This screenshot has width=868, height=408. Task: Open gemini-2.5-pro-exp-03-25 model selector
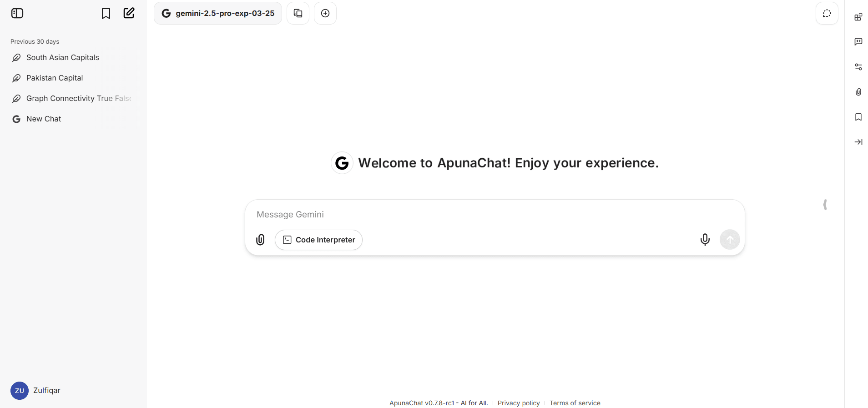[x=218, y=13]
